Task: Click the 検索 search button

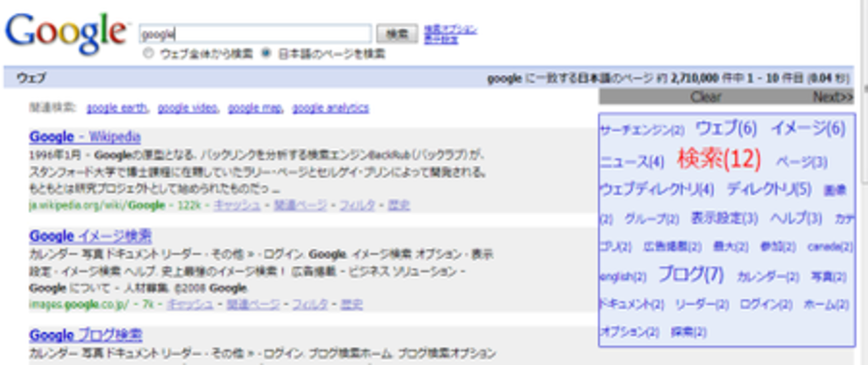Action: tap(397, 33)
